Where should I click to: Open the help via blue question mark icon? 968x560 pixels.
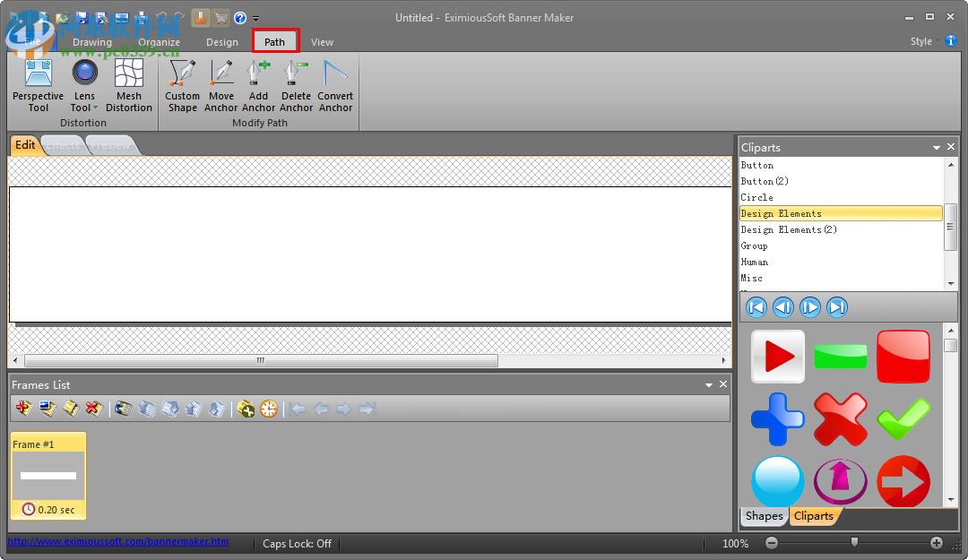pyautogui.click(x=239, y=18)
